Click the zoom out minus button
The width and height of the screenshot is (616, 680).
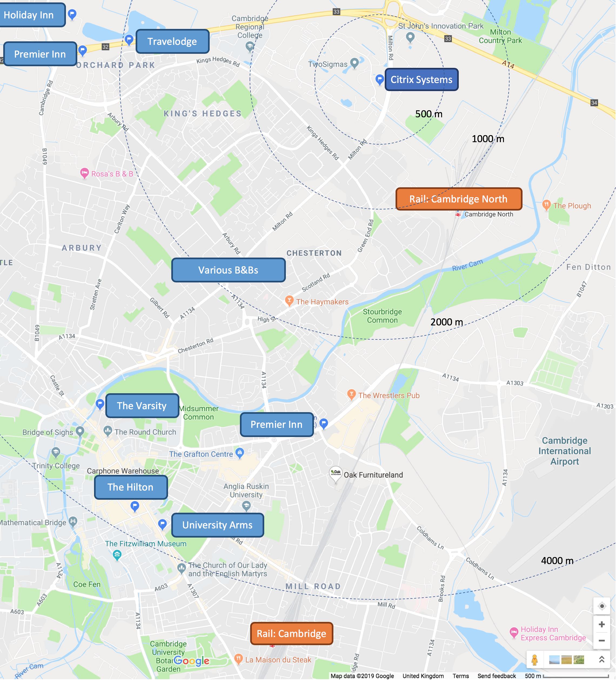[x=601, y=640]
